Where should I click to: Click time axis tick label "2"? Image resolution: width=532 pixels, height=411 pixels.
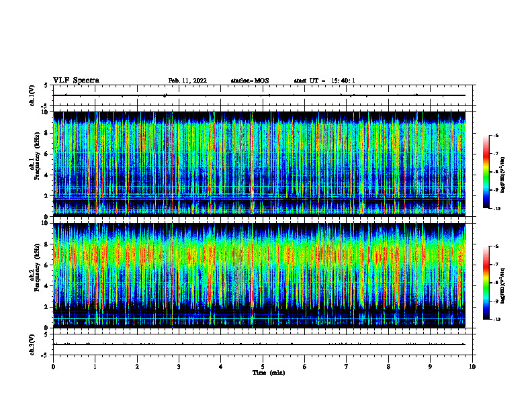point(137,367)
